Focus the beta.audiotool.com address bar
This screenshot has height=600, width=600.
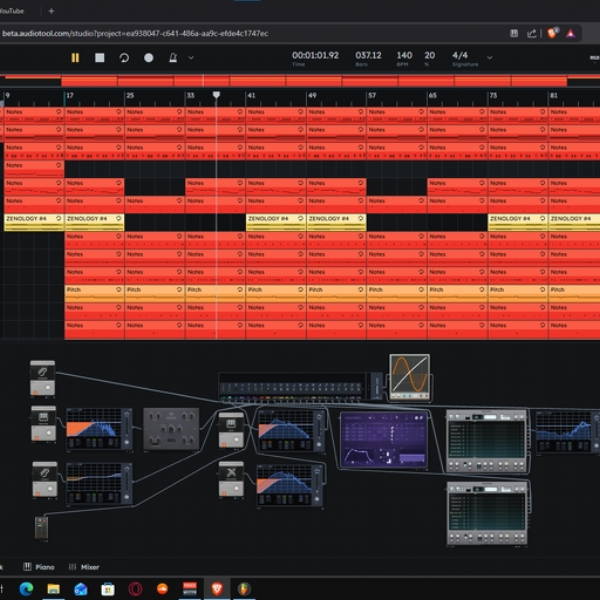click(x=135, y=33)
